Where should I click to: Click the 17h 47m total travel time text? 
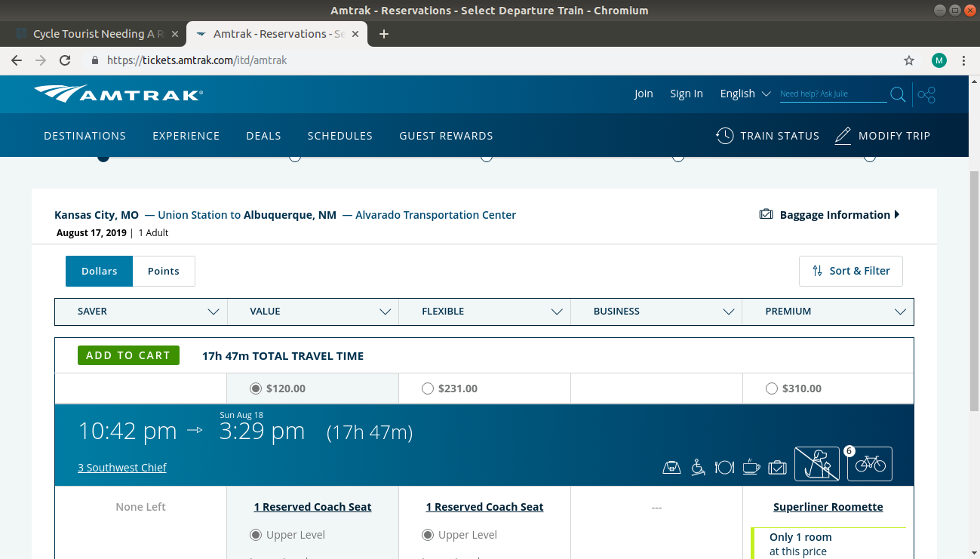click(x=283, y=355)
